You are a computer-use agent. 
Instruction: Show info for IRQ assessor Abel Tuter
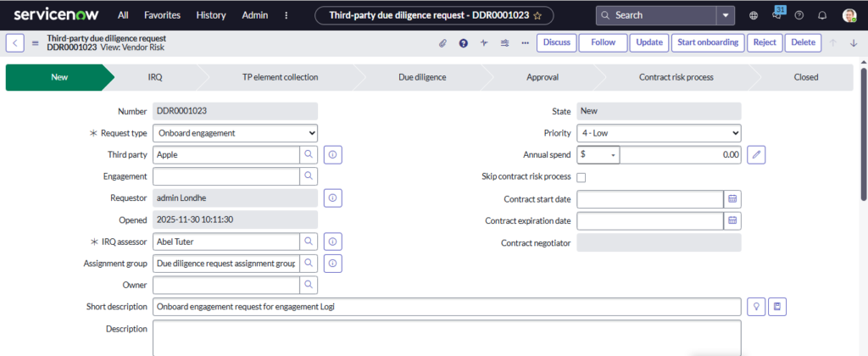click(333, 242)
